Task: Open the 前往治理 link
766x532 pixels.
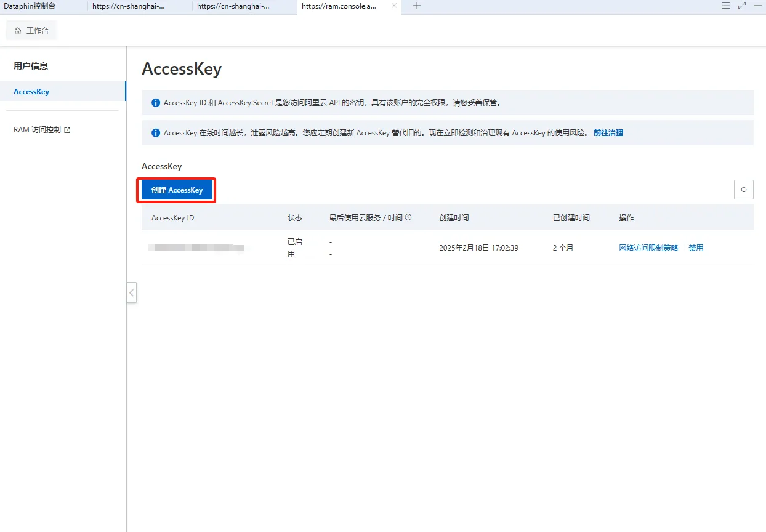Action: pos(608,132)
